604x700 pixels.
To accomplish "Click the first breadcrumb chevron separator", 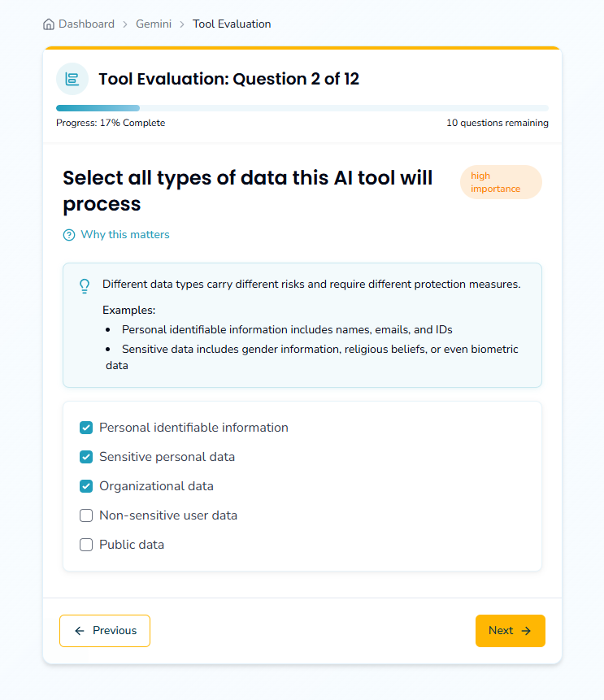I will (x=125, y=24).
